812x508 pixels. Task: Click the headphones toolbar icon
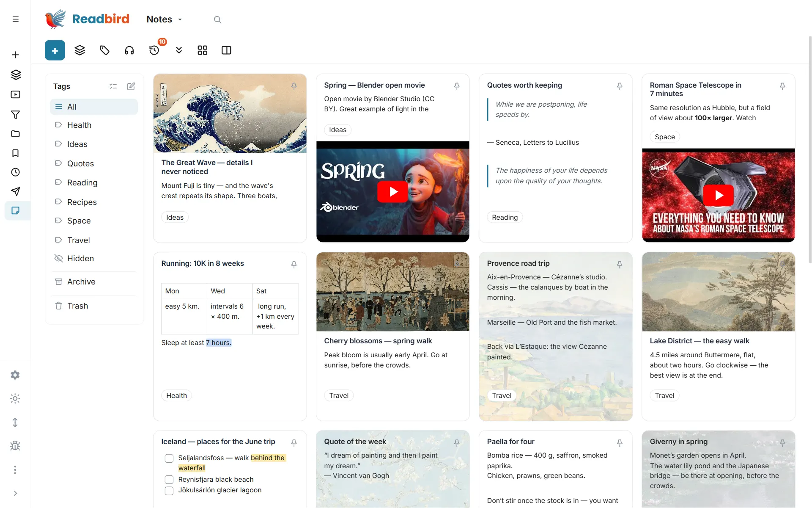tap(129, 50)
